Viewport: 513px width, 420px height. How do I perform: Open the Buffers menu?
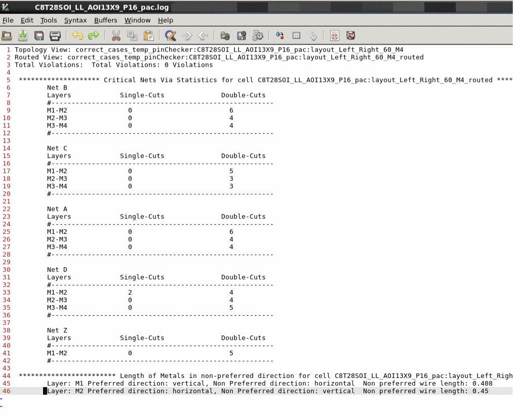pyautogui.click(x=105, y=20)
